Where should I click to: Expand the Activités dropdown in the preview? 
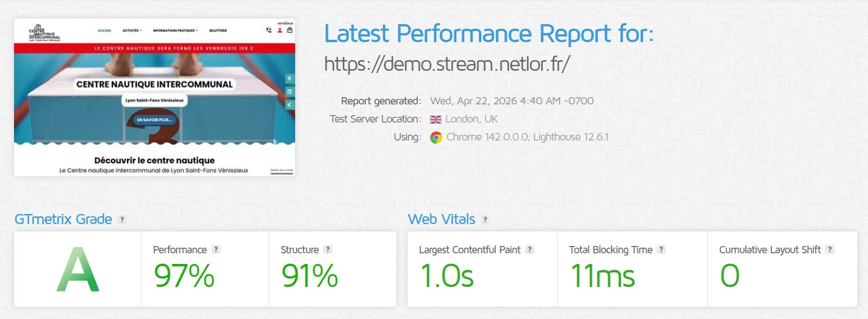point(132,30)
